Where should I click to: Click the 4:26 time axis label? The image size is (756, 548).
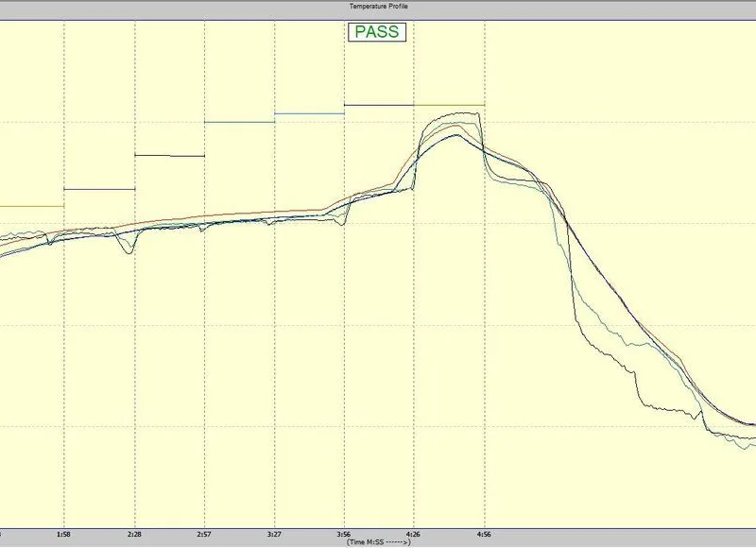pyautogui.click(x=414, y=534)
